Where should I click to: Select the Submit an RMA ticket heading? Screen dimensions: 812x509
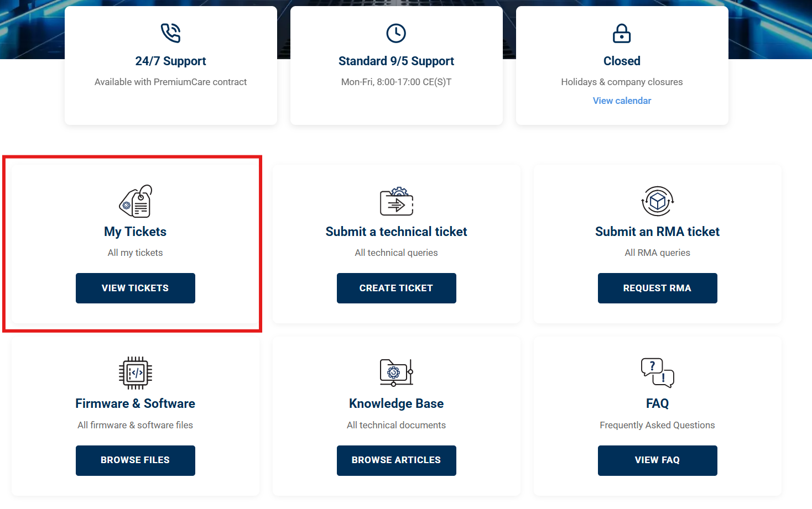(657, 232)
